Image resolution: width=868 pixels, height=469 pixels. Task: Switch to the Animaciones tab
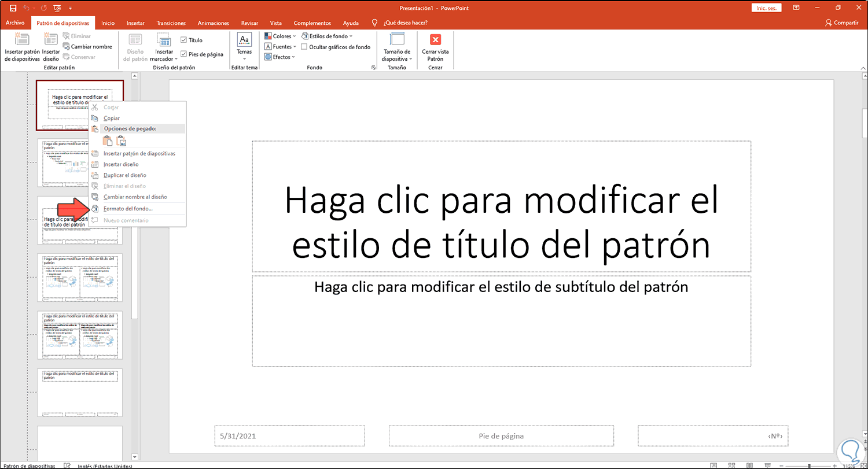coord(214,23)
